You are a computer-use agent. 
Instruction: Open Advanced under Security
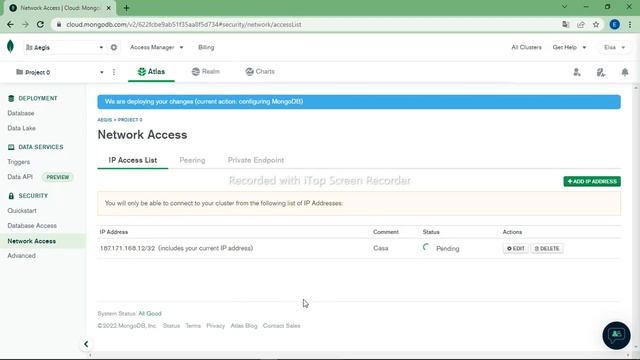coord(22,256)
